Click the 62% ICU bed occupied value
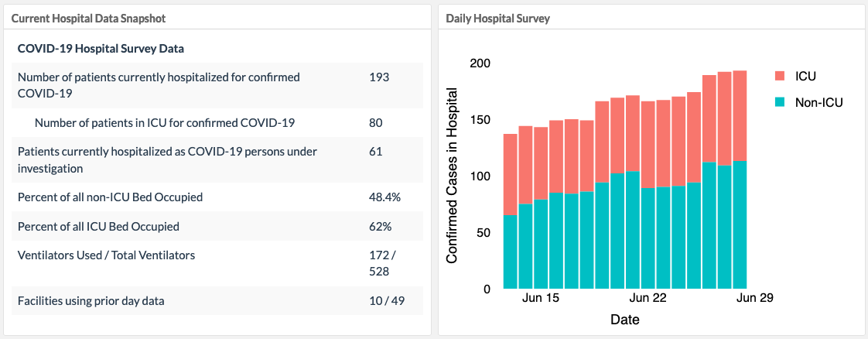This screenshot has width=868, height=339. [x=380, y=227]
